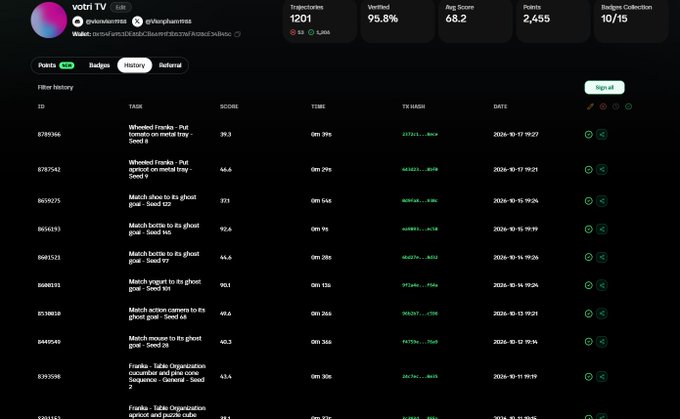Open the Discord account icon

78,21
